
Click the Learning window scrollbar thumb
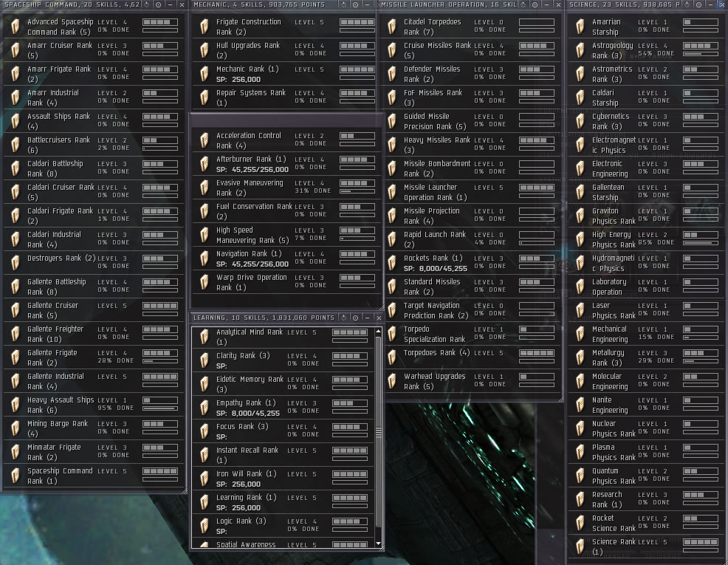tap(378, 431)
